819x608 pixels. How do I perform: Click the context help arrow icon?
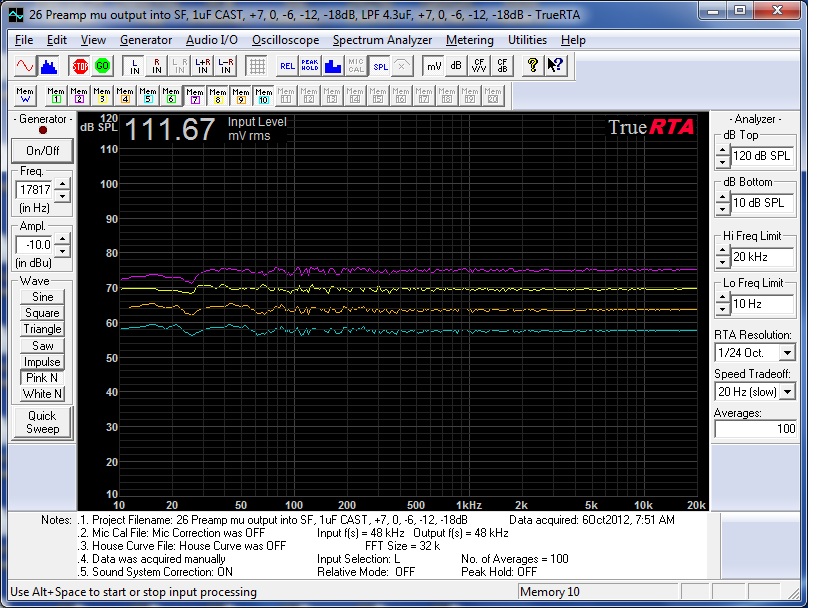point(555,66)
